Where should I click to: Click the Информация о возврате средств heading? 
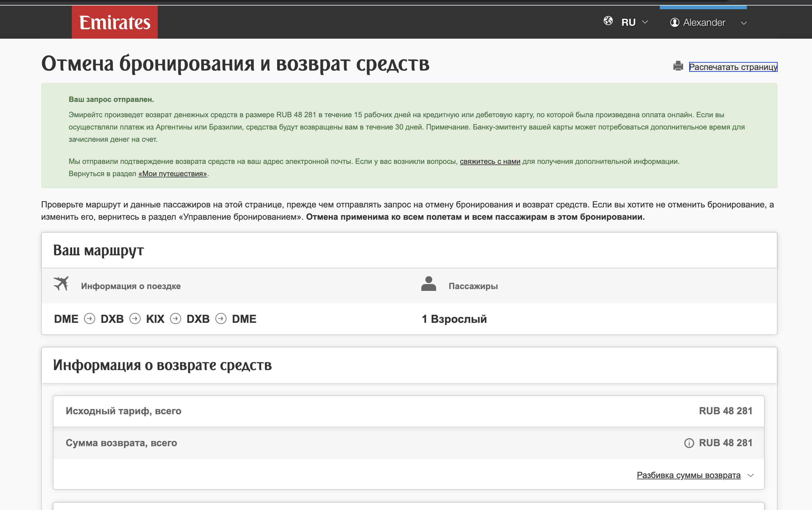162,365
